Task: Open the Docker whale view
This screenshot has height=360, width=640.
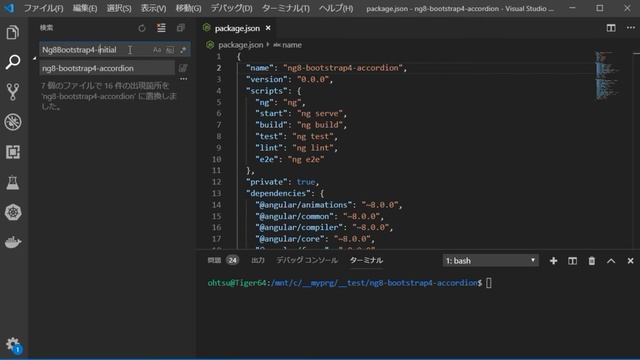Action: click(x=13, y=242)
